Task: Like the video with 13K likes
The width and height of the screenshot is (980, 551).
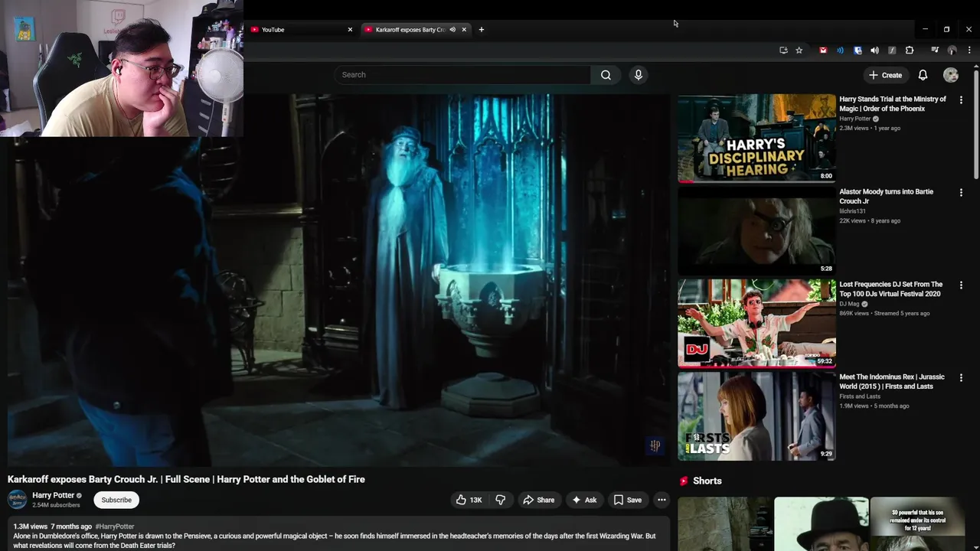Action: click(469, 500)
